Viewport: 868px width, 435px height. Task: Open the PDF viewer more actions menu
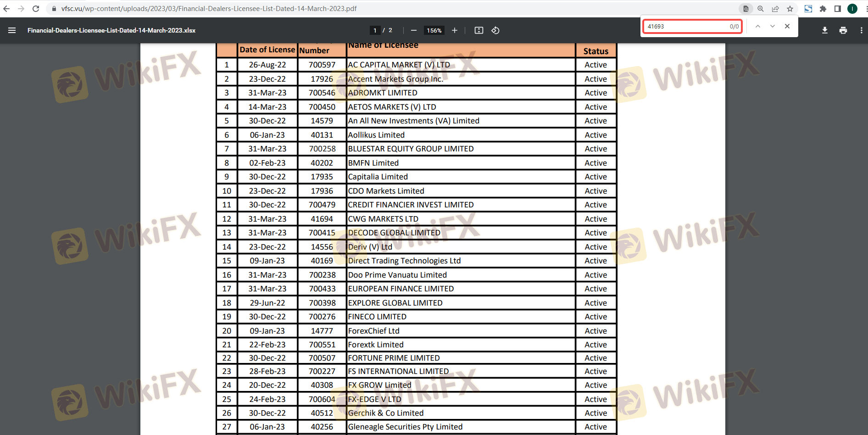point(861,30)
